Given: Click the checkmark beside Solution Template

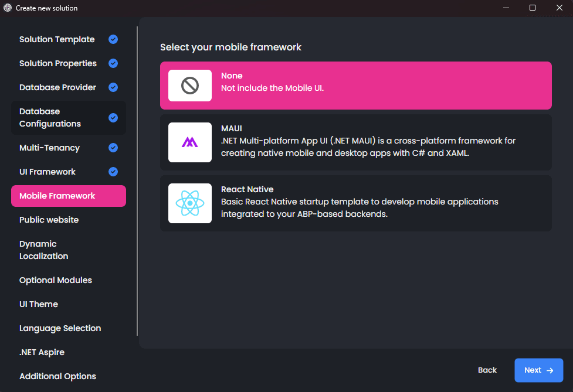Looking at the screenshot, I should 113,39.
